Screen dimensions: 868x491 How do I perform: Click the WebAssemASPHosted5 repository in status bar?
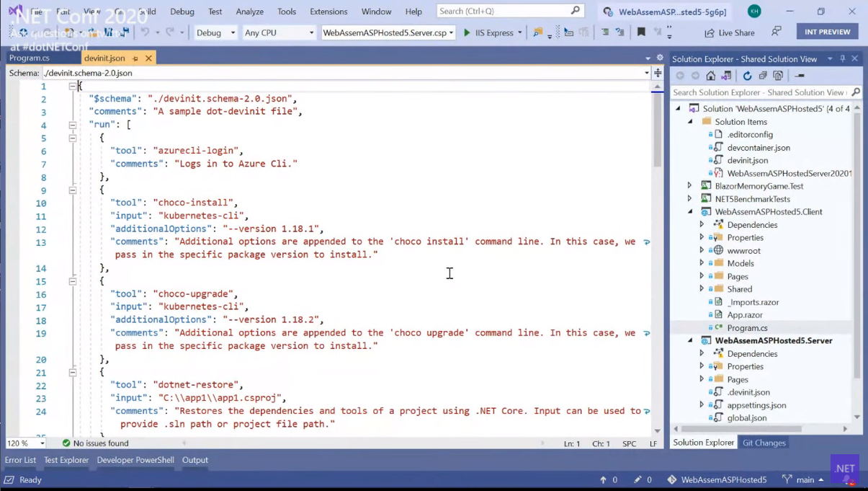pyautogui.click(x=716, y=479)
